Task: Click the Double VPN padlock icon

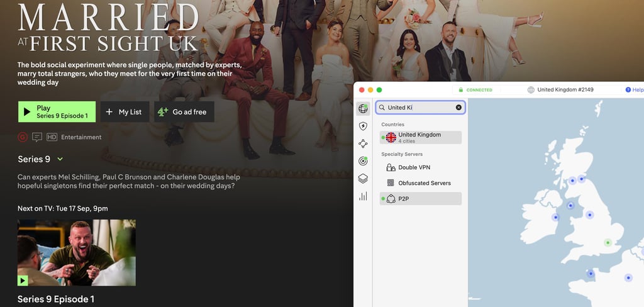Action: tap(391, 167)
